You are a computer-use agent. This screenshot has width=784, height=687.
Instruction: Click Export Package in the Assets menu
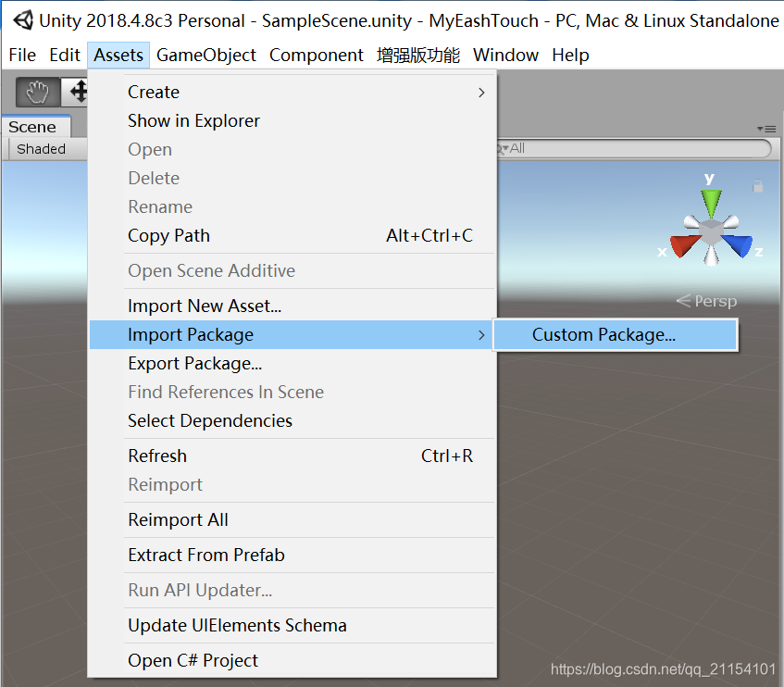pyautogui.click(x=194, y=363)
